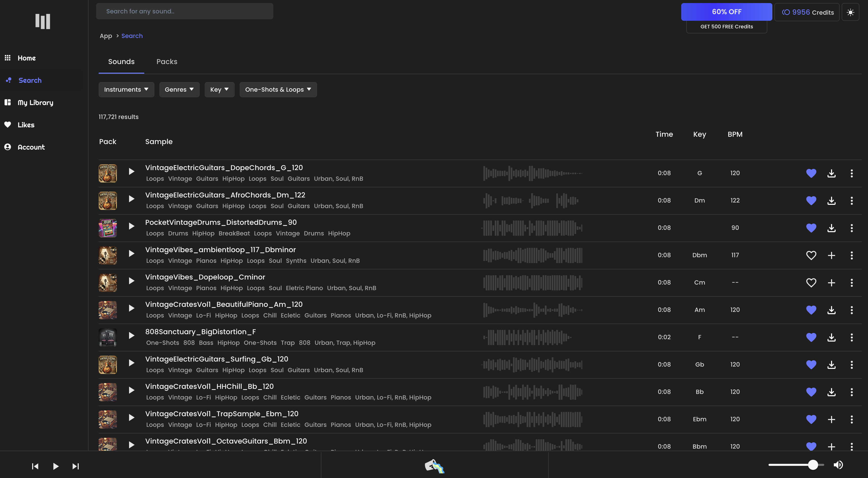Screen dimensions: 868x478
Task: Click the 60% OFF promotion button
Action: coord(726,12)
